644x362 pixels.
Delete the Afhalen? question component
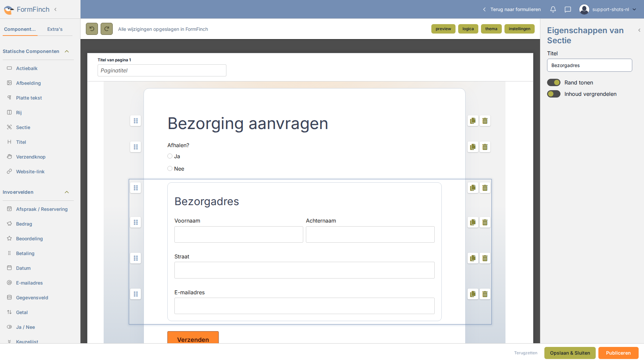coord(485,147)
